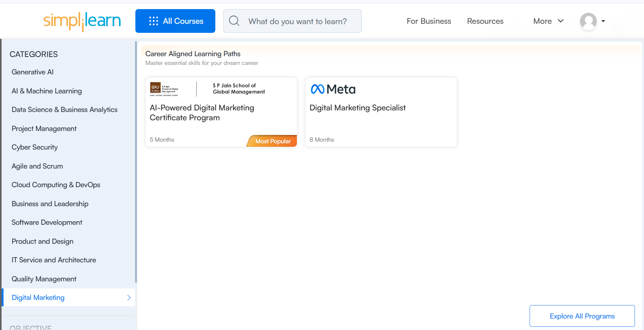
Task: Choose Software Development category
Action: click(47, 222)
